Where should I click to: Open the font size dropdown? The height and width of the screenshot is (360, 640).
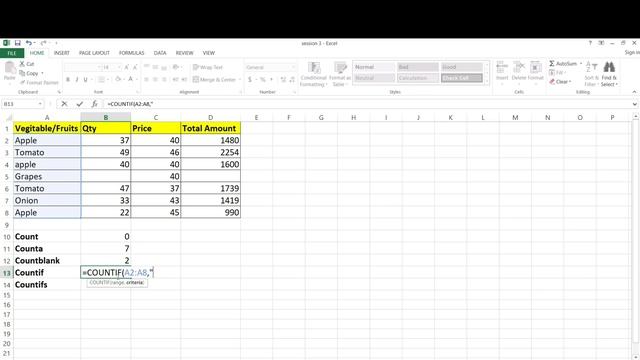pos(119,67)
